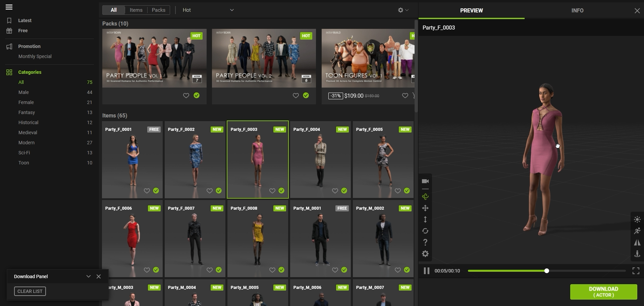
Task: Select Party_M_0005 item thumbnail
Action: pos(258,293)
